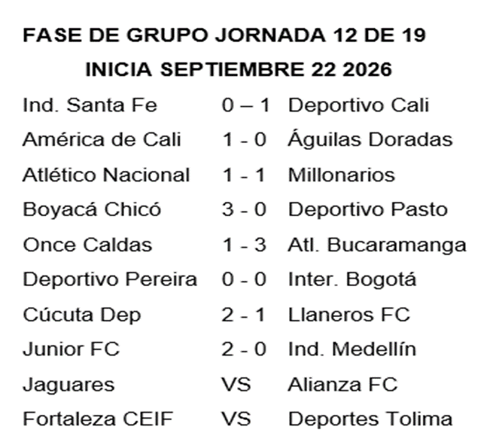Click the VS text beside Jaguares
Screen dimensions: 502x448
coord(236,384)
